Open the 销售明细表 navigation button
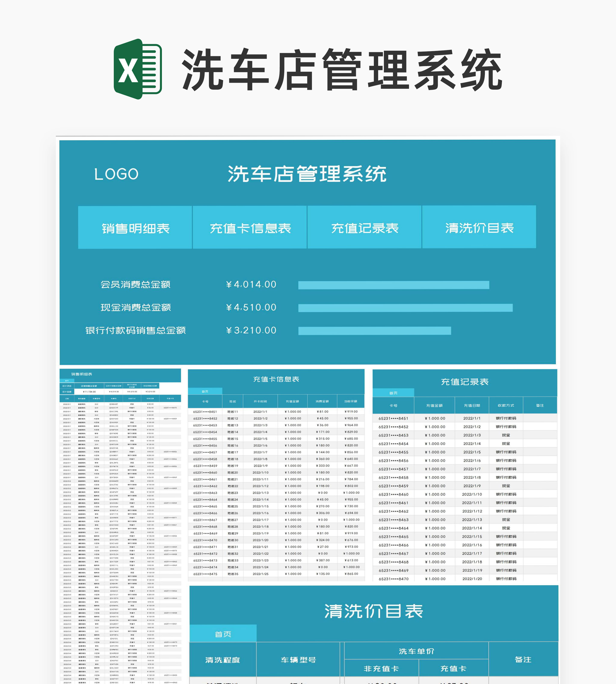The height and width of the screenshot is (684, 616). [x=135, y=228]
